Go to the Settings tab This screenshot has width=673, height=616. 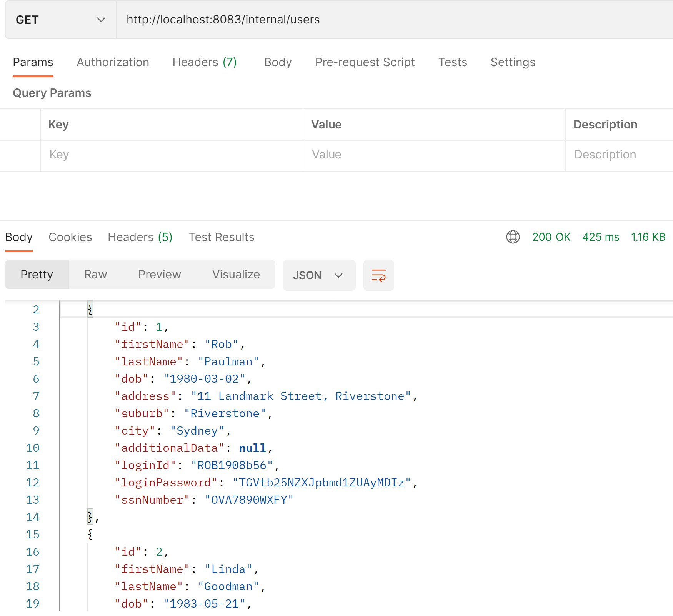pyautogui.click(x=513, y=62)
